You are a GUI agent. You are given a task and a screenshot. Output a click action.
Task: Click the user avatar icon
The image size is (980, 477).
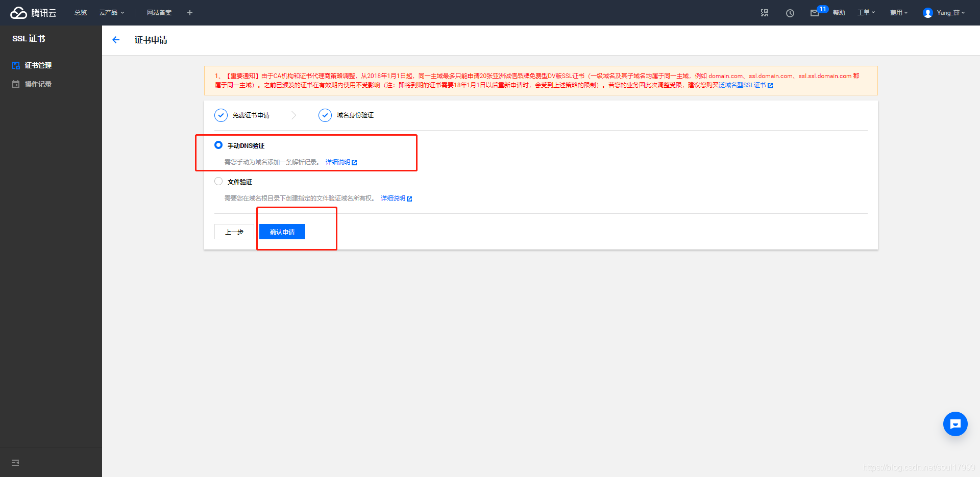pyautogui.click(x=928, y=13)
